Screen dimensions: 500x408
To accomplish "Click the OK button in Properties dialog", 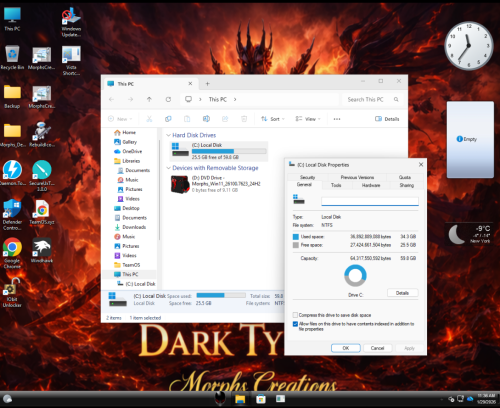I will click(346, 348).
